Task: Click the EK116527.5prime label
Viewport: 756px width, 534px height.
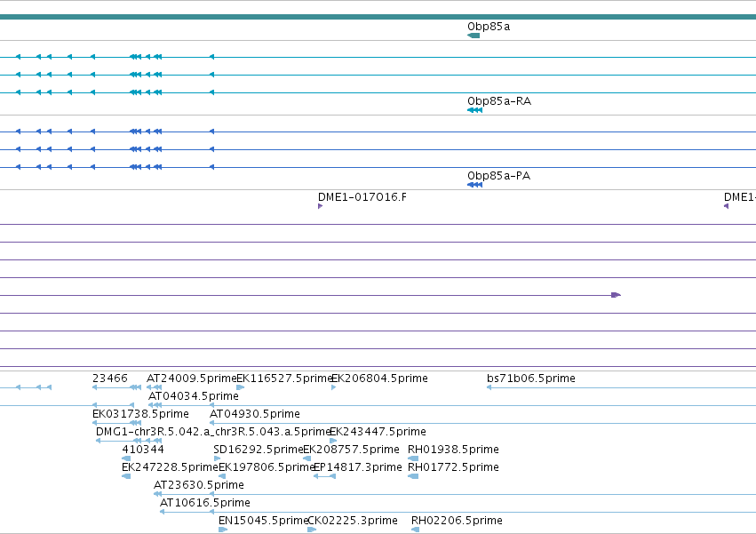Action: (x=284, y=379)
